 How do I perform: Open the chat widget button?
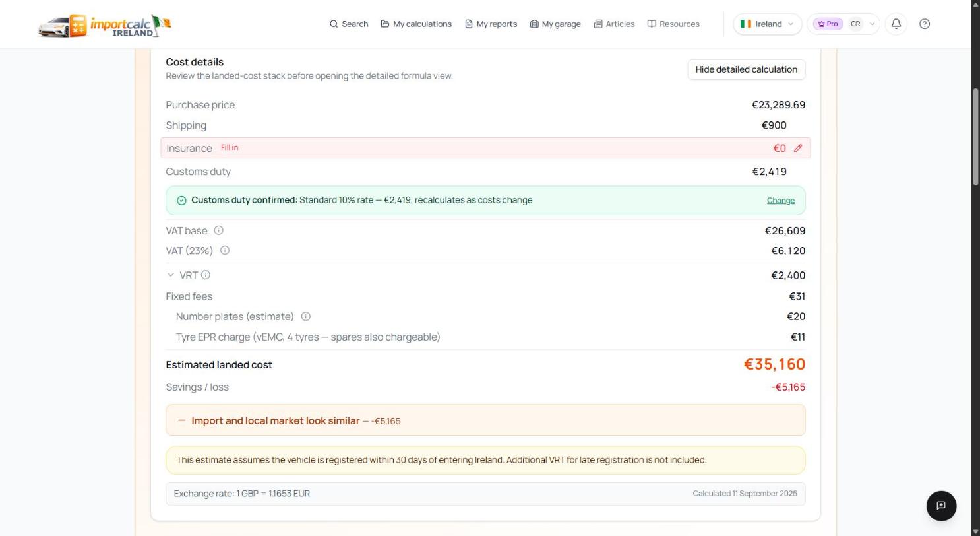(941, 506)
